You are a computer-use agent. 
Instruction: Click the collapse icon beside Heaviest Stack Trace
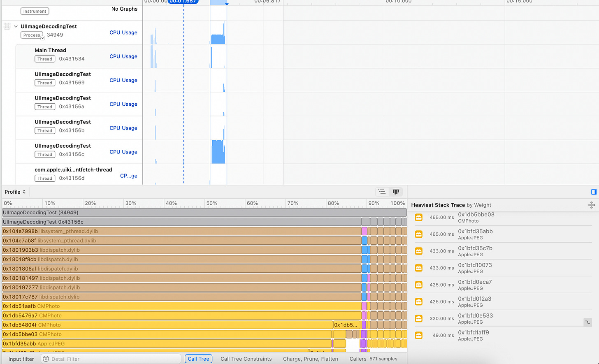[x=591, y=205]
